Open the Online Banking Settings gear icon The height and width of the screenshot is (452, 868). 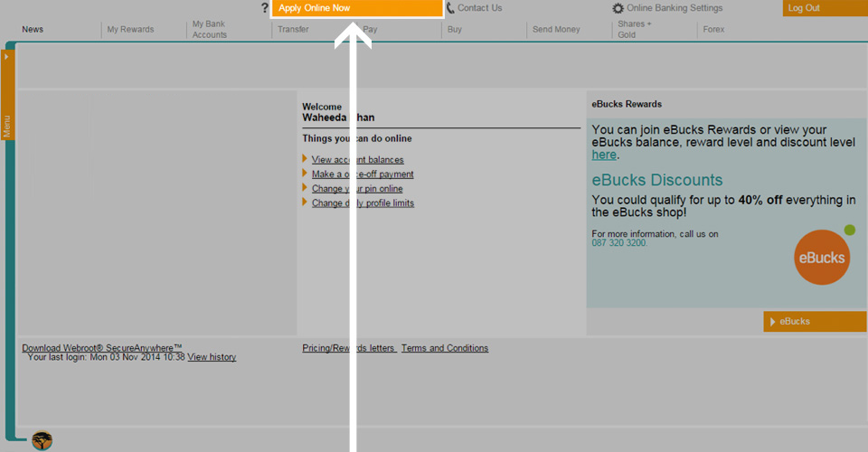click(x=618, y=8)
